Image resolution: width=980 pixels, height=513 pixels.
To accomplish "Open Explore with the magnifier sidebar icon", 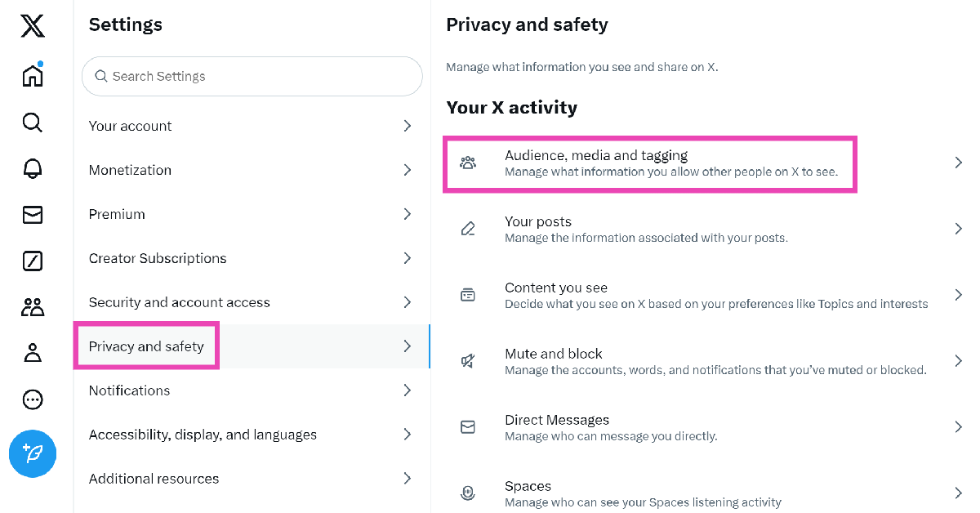I will click(33, 123).
